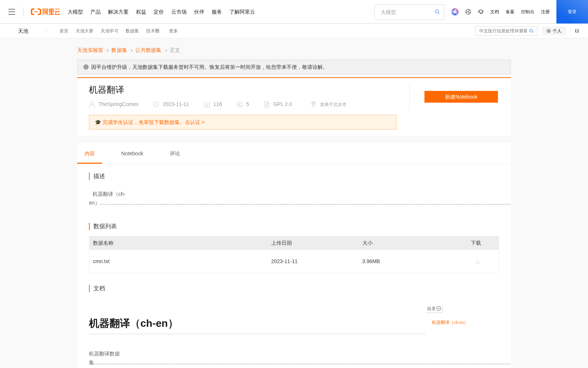588x368 pixels.
Task: Switch to the 评论 tab
Action: click(x=175, y=153)
